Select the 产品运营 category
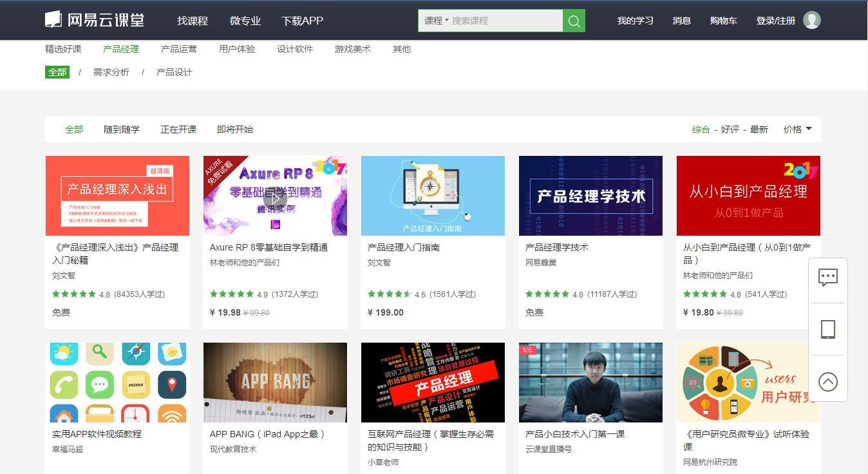Screen dimensions: 868x474 pos(179,49)
